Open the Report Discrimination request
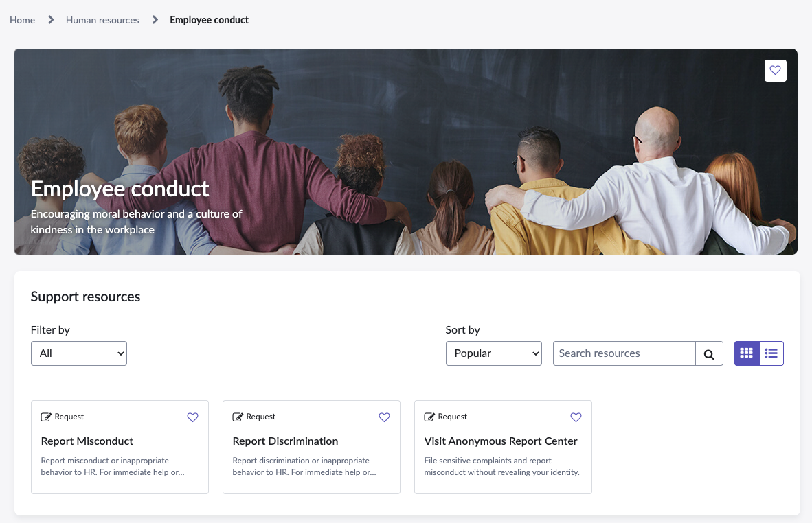Image resolution: width=812 pixels, height=523 pixels. 285,441
